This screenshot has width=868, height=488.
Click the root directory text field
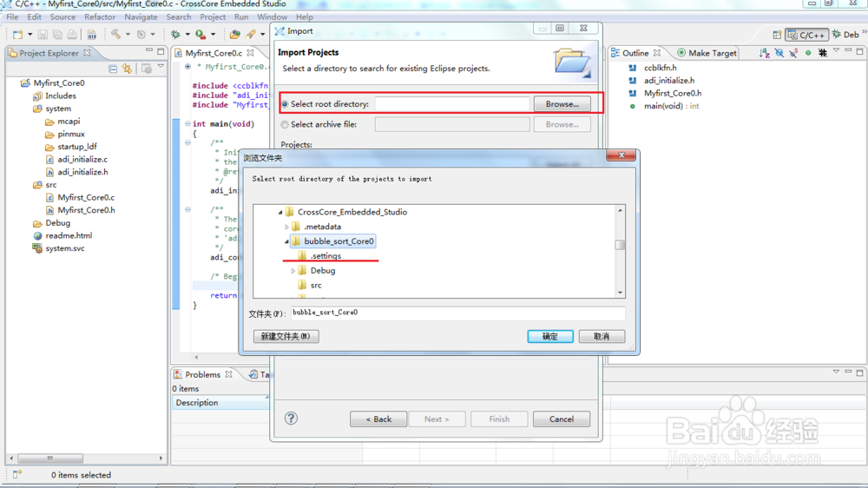click(x=452, y=104)
